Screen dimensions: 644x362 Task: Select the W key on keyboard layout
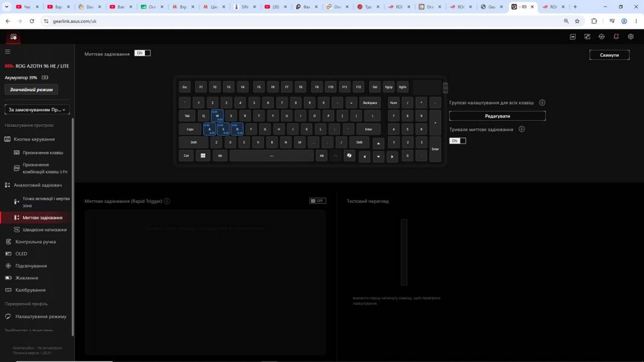pyautogui.click(x=217, y=116)
